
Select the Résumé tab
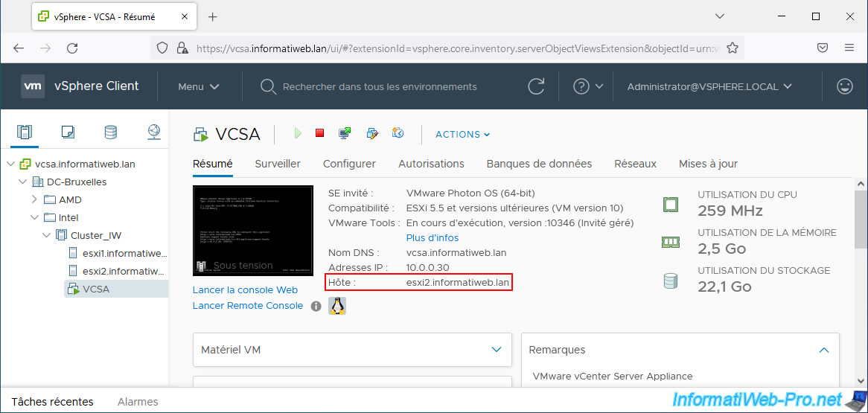pos(213,164)
